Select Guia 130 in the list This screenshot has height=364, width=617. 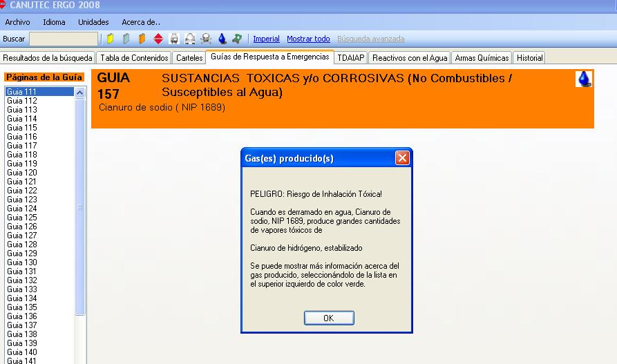tap(39, 262)
